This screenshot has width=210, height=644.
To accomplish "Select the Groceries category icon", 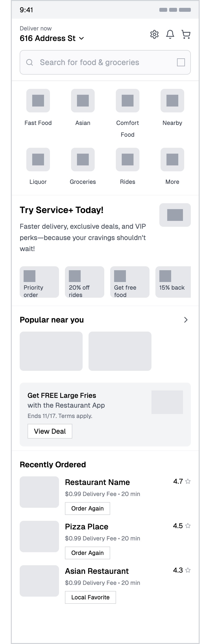I will click(x=83, y=160).
